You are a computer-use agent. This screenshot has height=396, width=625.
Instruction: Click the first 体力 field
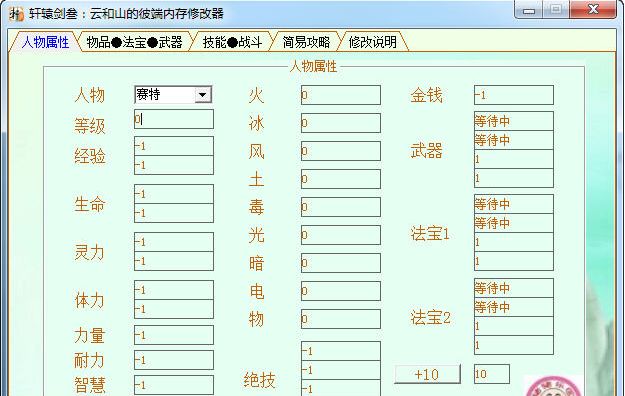point(174,290)
